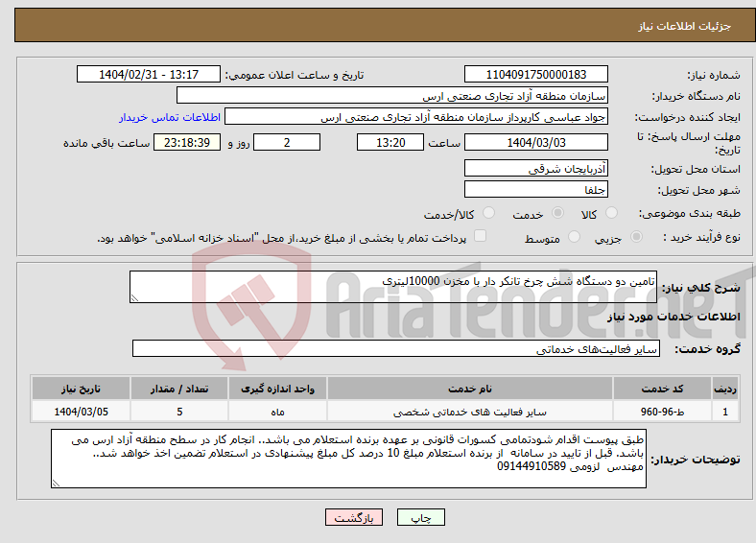The image size is (756, 543).
Task: Click the جزئیات اطلاعات نیاز page header
Action: coord(685,26)
